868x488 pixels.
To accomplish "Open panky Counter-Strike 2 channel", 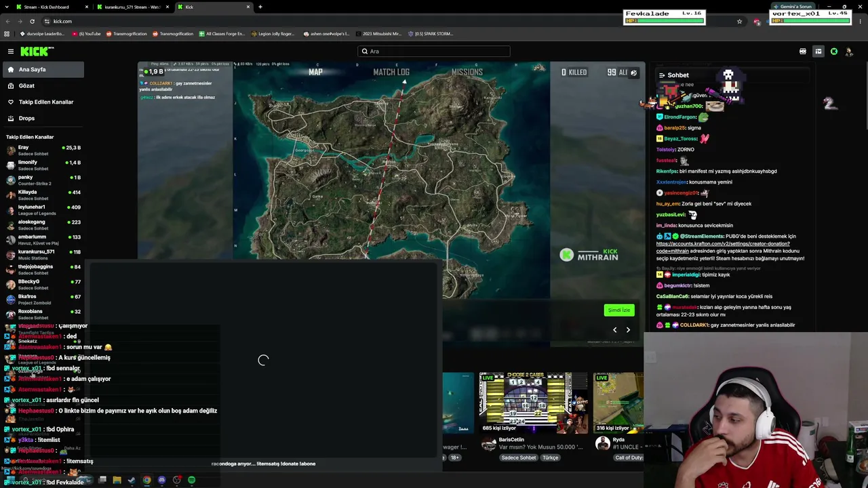I will coord(43,180).
